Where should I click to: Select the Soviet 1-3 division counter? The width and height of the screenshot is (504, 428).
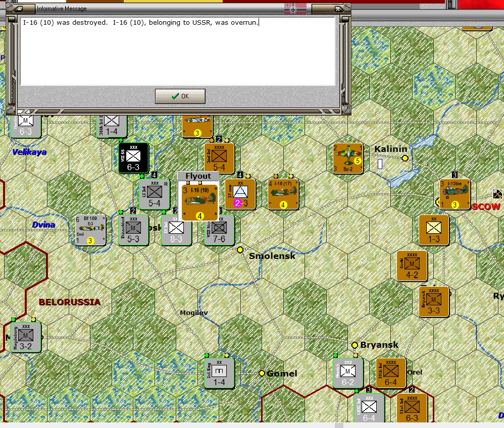pos(434,230)
